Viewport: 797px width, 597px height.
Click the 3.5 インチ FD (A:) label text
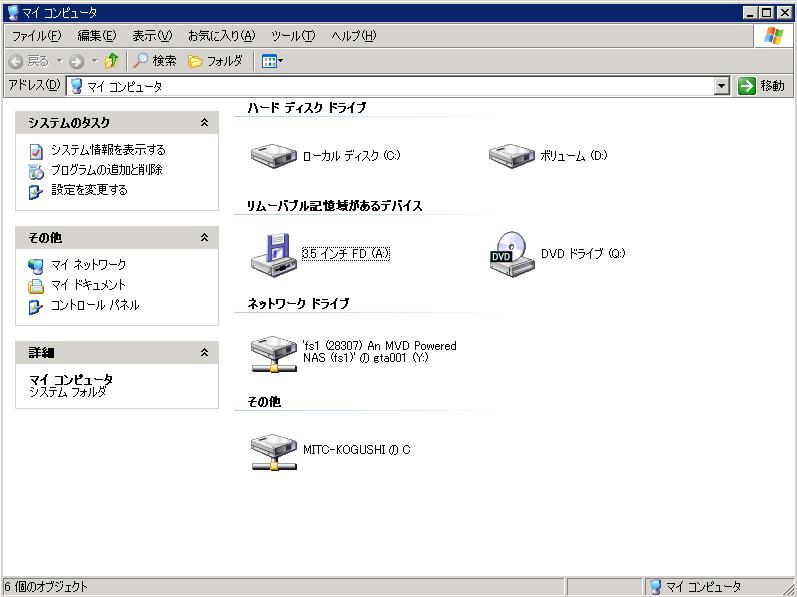pyautogui.click(x=346, y=254)
